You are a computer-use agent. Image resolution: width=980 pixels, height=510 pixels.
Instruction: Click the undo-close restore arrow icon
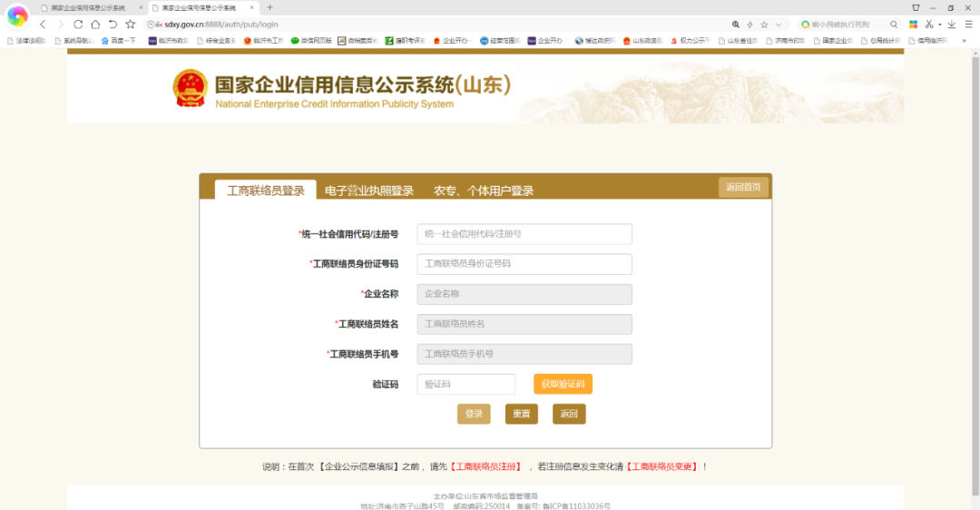[x=113, y=25]
